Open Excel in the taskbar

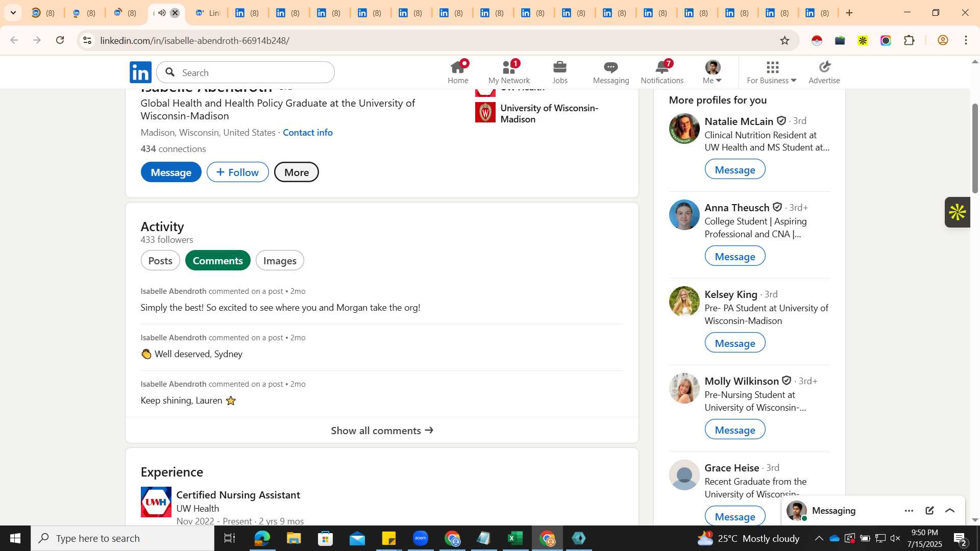pyautogui.click(x=515, y=538)
